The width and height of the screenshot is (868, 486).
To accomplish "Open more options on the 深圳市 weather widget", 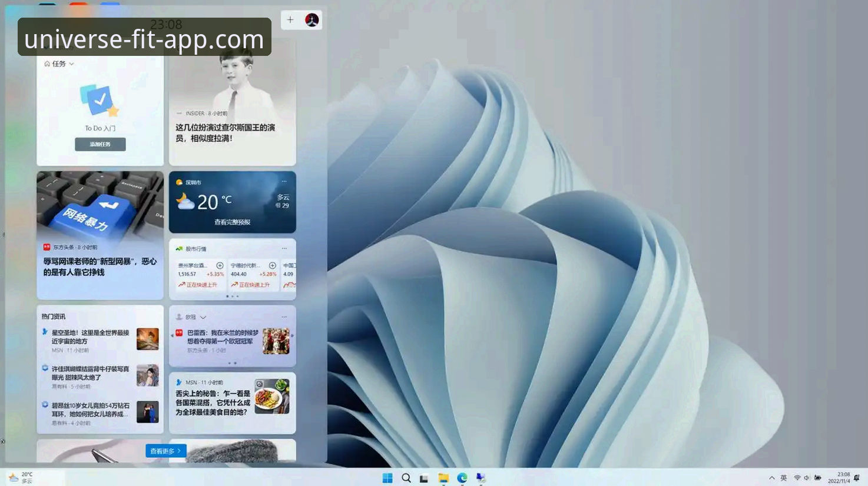I will pyautogui.click(x=284, y=182).
